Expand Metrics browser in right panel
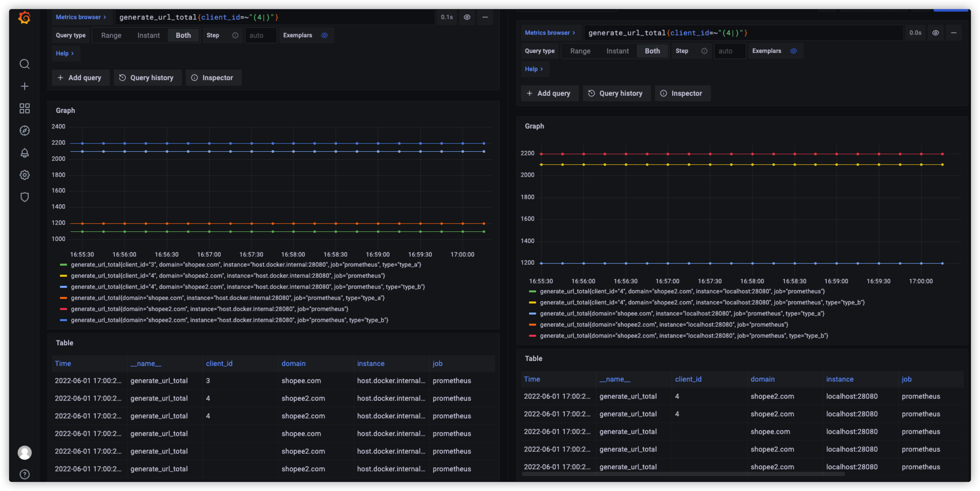The width and height of the screenshot is (980, 491). click(x=550, y=33)
